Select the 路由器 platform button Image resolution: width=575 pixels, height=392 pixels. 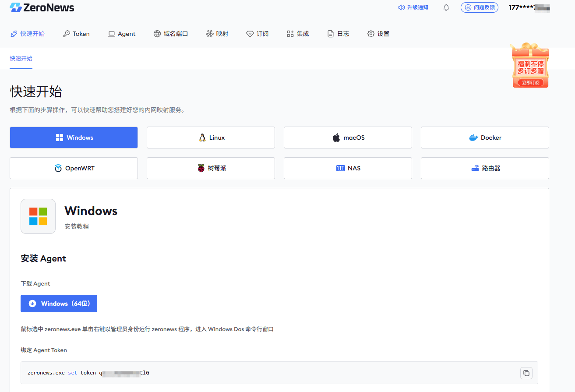485,168
